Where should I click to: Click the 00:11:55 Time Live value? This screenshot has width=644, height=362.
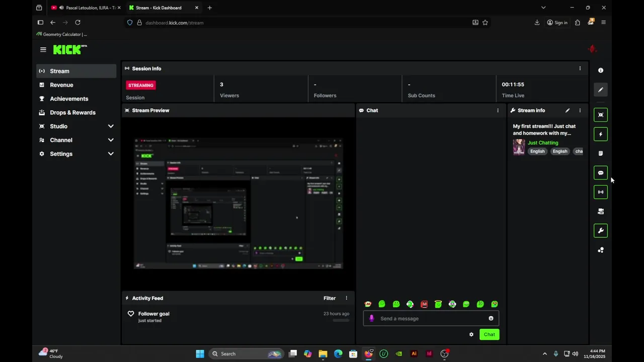tap(513, 84)
